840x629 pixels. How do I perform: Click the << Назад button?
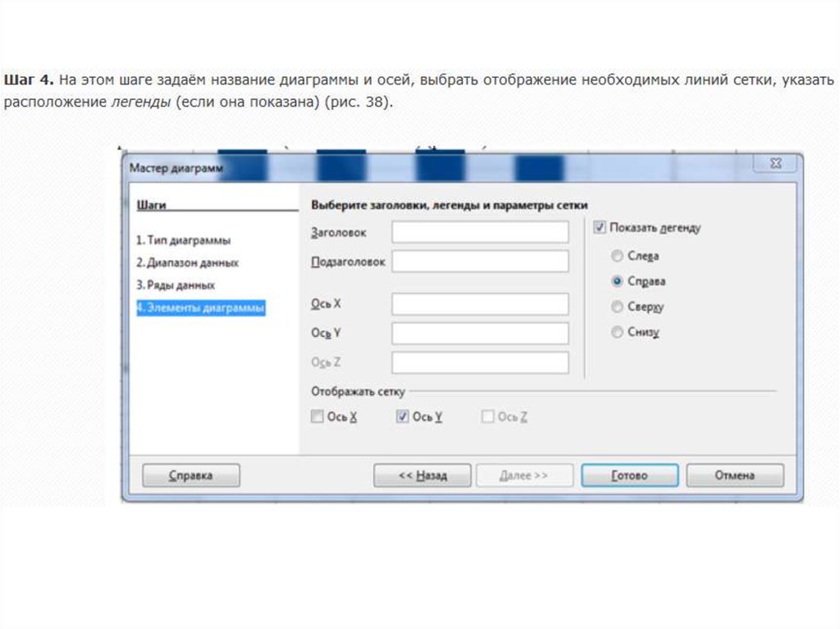click(422, 476)
